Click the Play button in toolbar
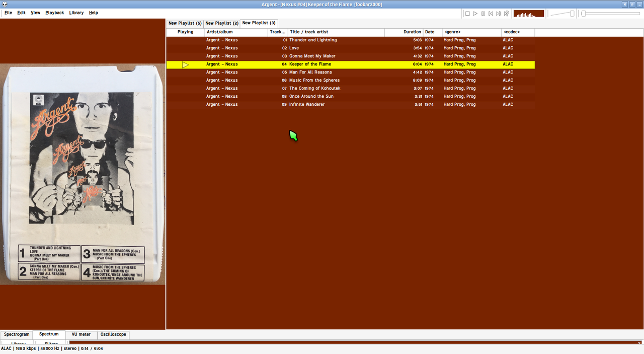 (x=475, y=14)
